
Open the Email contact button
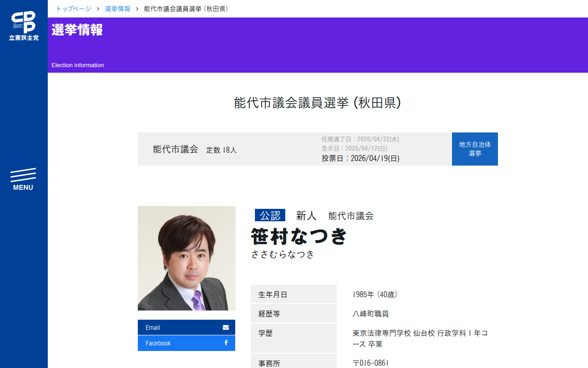[187, 328]
